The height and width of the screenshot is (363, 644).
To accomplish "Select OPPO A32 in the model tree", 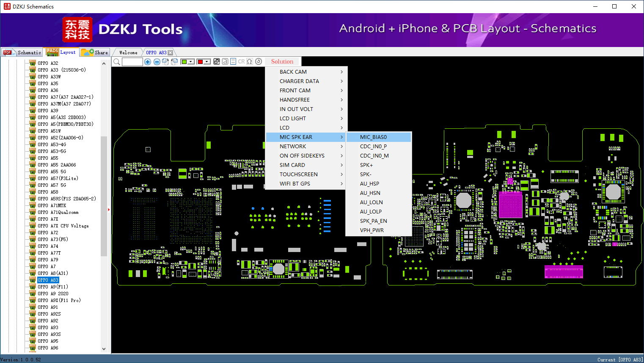I will click(x=48, y=63).
